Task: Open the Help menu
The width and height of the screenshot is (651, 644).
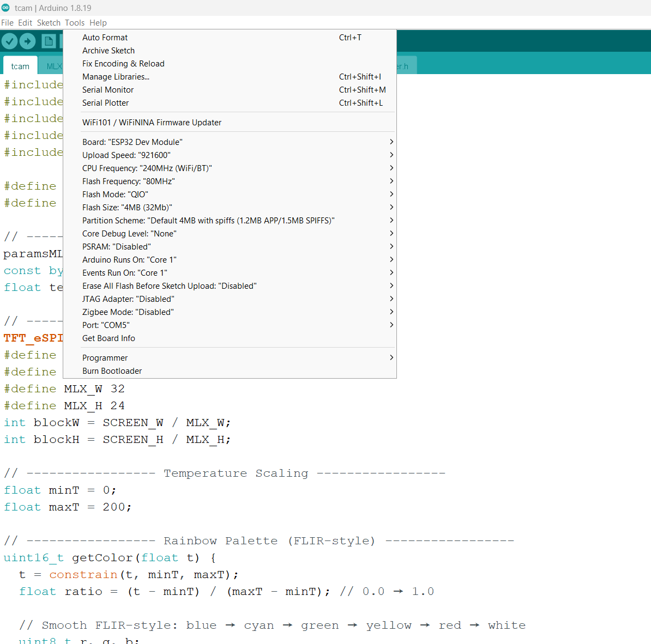Action: tap(98, 23)
